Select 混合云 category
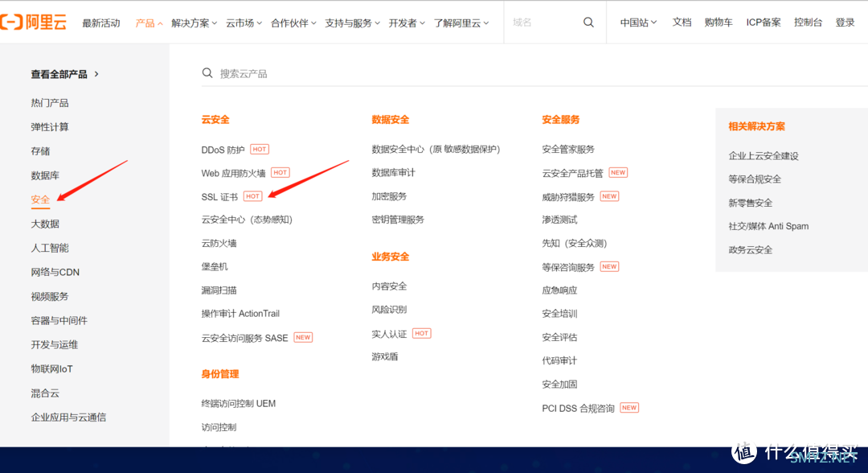 [x=45, y=393]
